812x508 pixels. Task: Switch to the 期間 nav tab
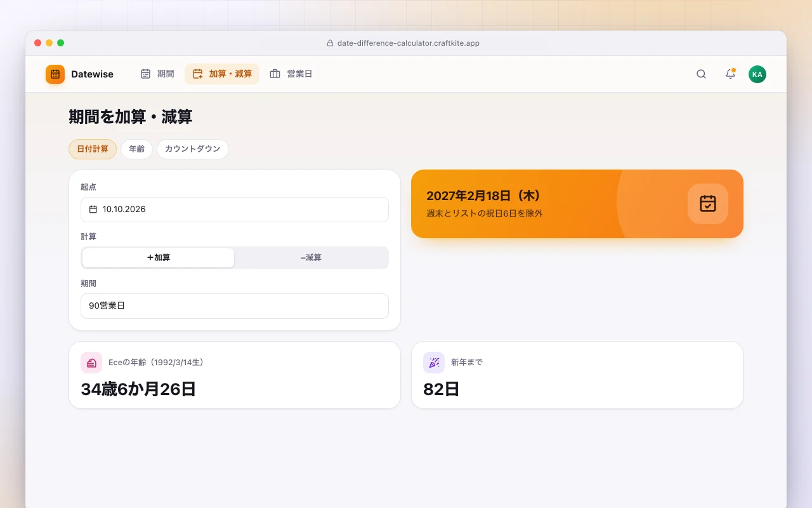click(x=157, y=74)
